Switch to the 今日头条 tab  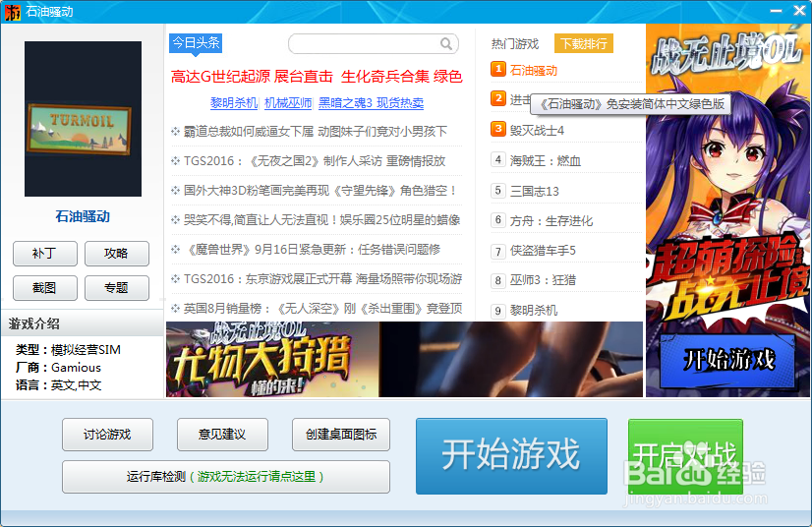196,43
